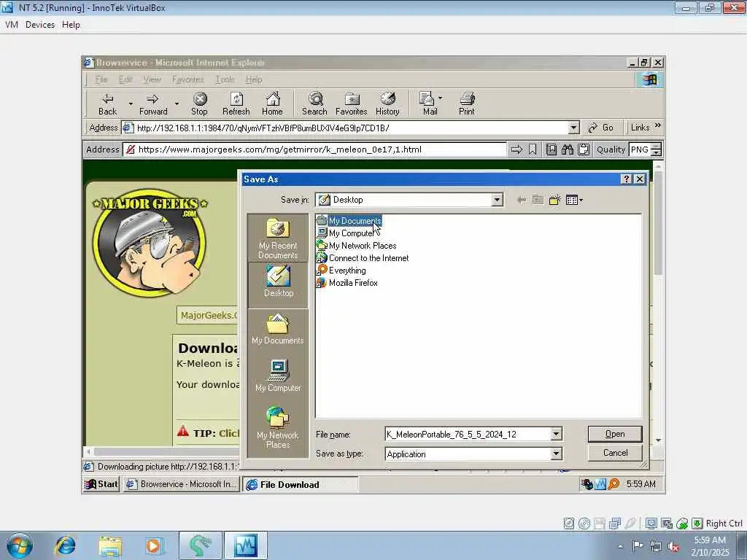Viewport: 747px width, 560px height.
Task: Open the IE Tools menu
Action: tap(225, 79)
